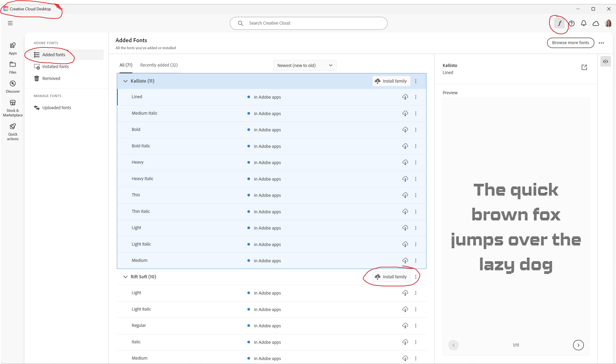Image resolution: width=616 pixels, height=364 pixels.
Task: Open the Newest (new to old) sort dropdown
Action: coord(304,65)
